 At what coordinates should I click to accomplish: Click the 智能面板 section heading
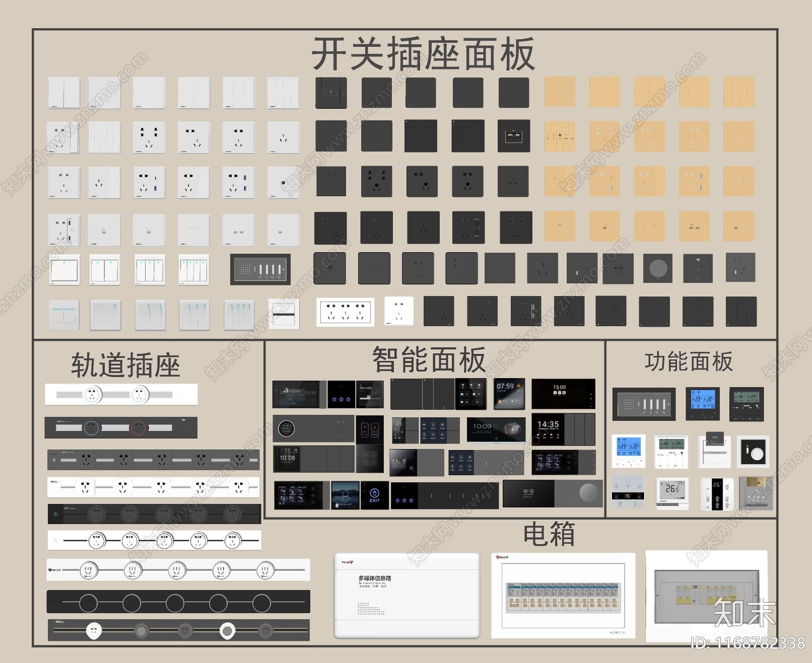[429, 360]
